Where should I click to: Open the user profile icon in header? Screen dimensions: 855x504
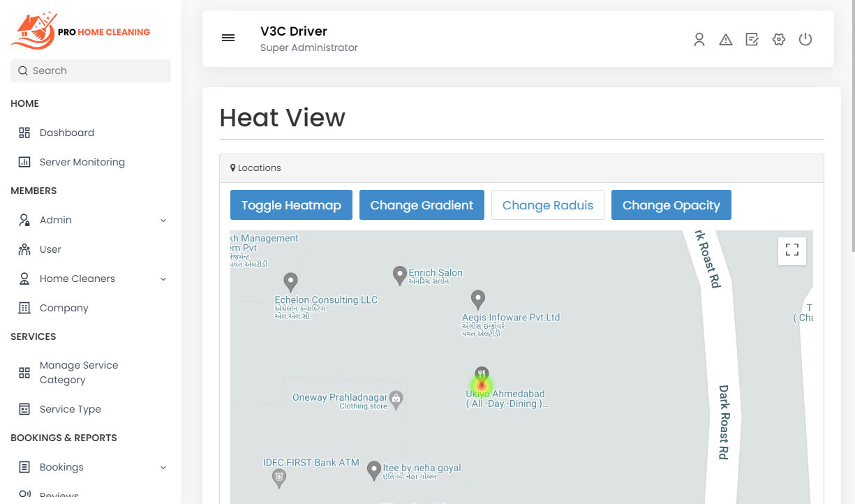pos(699,40)
